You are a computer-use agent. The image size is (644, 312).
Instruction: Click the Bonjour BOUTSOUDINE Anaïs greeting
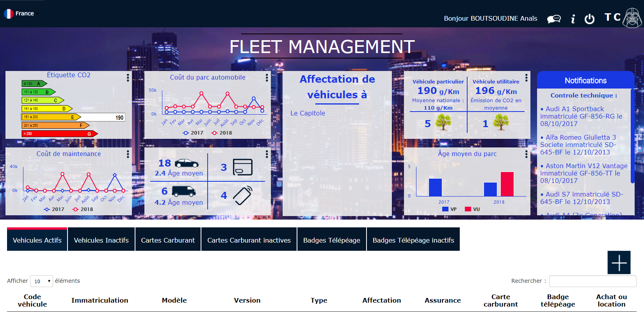point(490,18)
